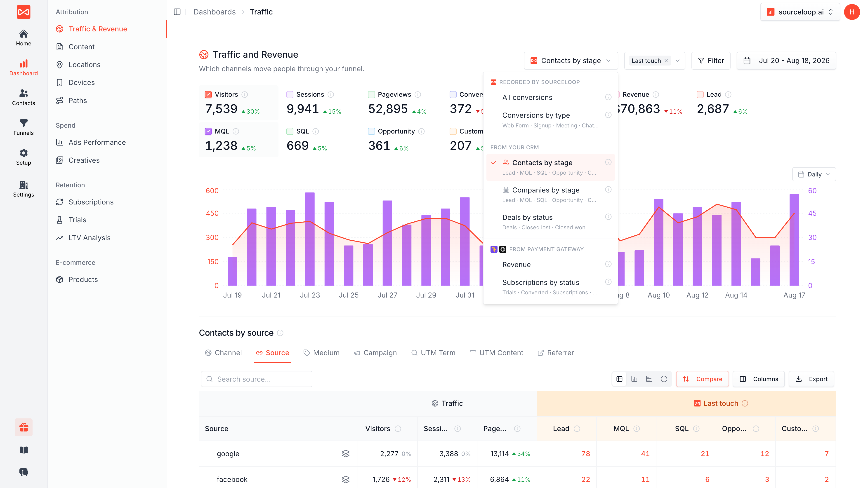This screenshot has height=488, width=868.
Task: Go to the Contacts icon in sidebar
Action: [23, 97]
